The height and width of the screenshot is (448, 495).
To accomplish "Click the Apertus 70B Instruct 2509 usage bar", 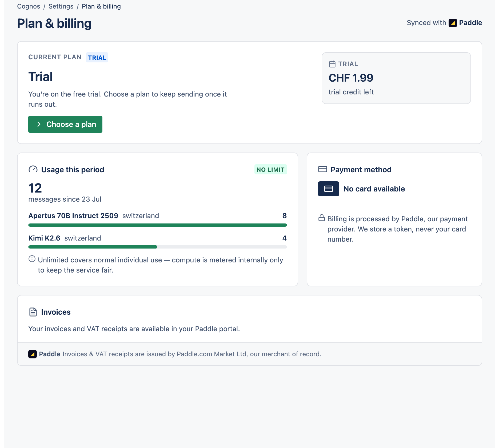I will (158, 225).
